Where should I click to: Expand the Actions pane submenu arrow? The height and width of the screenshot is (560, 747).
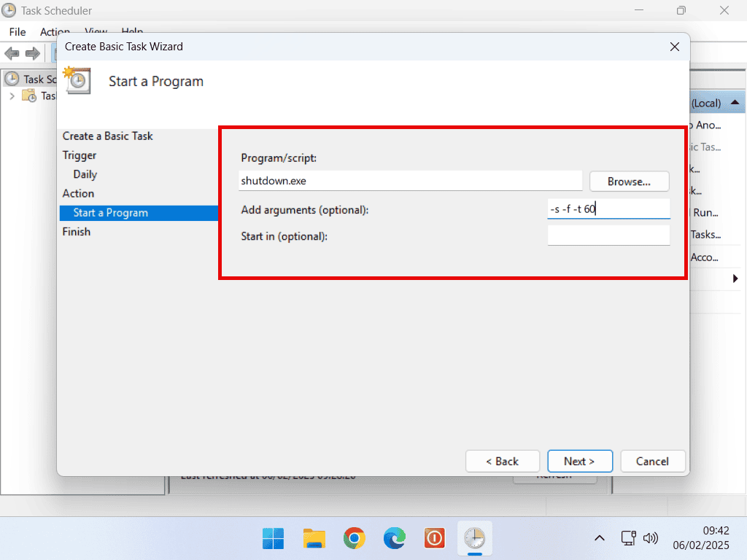click(735, 279)
